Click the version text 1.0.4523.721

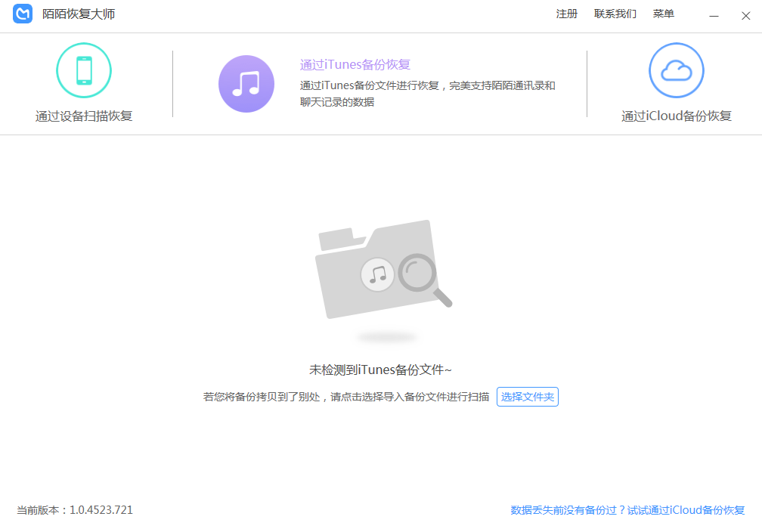[101, 510]
